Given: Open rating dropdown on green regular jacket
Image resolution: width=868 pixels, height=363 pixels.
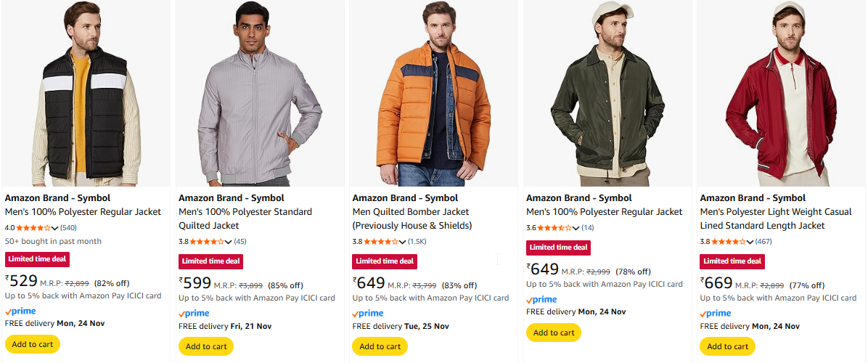Looking at the screenshot, I should pyautogui.click(x=576, y=228).
